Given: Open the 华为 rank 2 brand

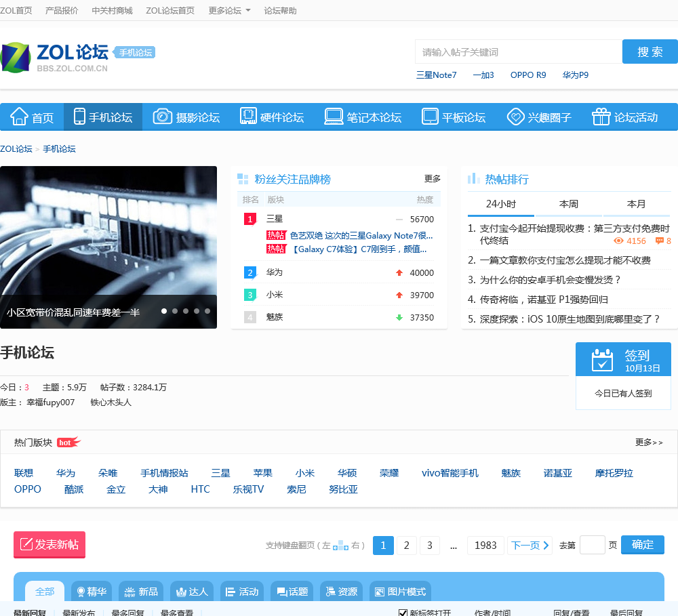Looking at the screenshot, I should (x=274, y=272).
